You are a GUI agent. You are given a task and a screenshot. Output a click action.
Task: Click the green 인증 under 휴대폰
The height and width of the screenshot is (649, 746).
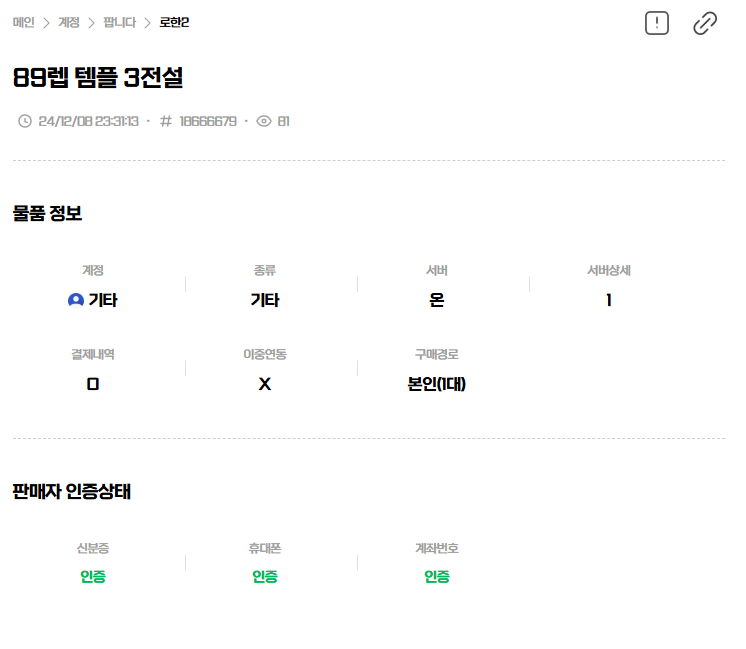pyautogui.click(x=265, y=577)
